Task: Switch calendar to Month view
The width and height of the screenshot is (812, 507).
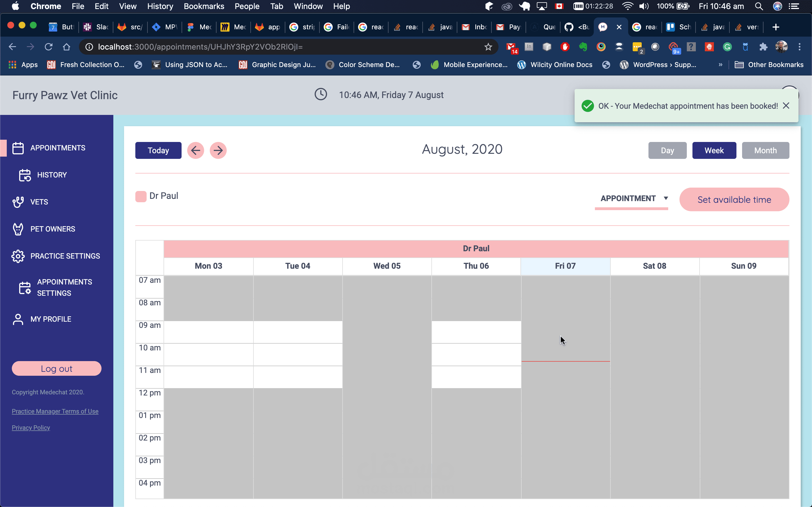Action: pyautogui.click(x=765, y=151)
